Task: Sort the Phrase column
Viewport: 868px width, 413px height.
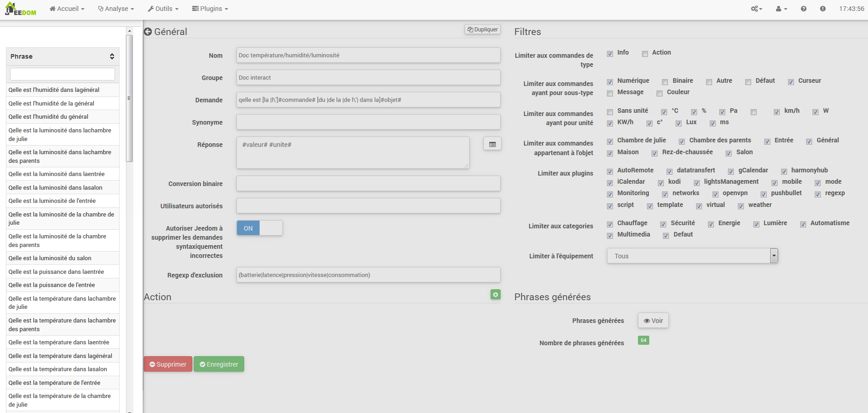Action: pos(111,56)
